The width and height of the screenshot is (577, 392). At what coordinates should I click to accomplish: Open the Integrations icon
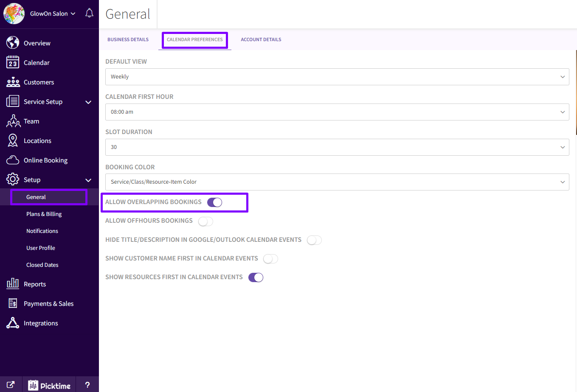[x=13, y=323]
